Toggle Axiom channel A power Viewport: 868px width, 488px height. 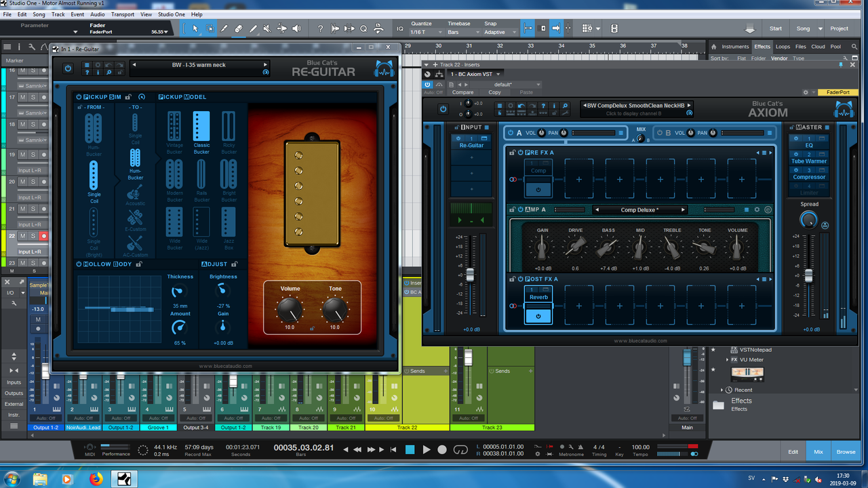(510, 133)
